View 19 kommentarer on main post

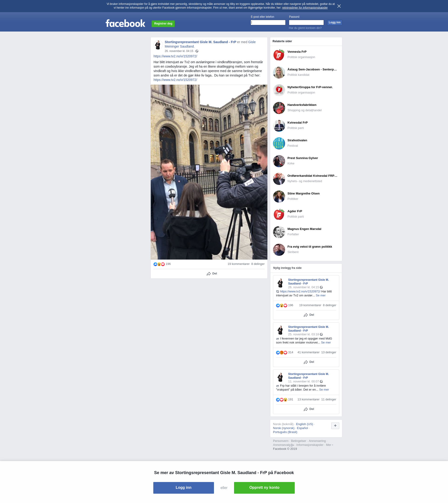pos(238,264)
